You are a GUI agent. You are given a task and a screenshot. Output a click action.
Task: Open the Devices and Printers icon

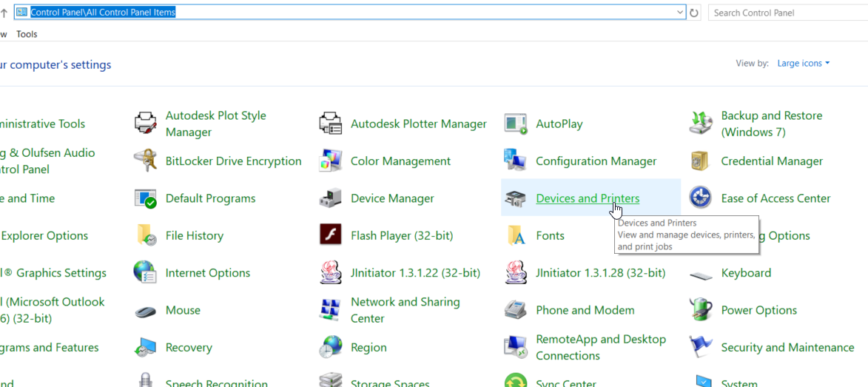[x=515, y=198]
